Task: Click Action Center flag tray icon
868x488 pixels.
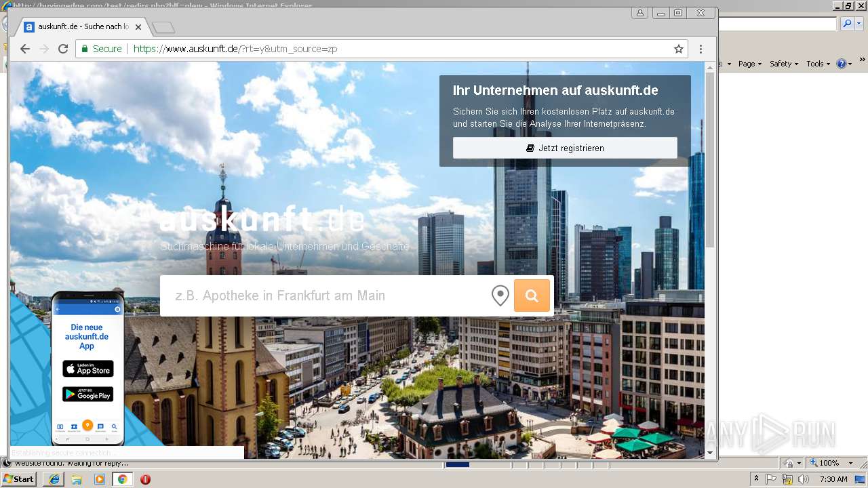Action: coord(772,479)
